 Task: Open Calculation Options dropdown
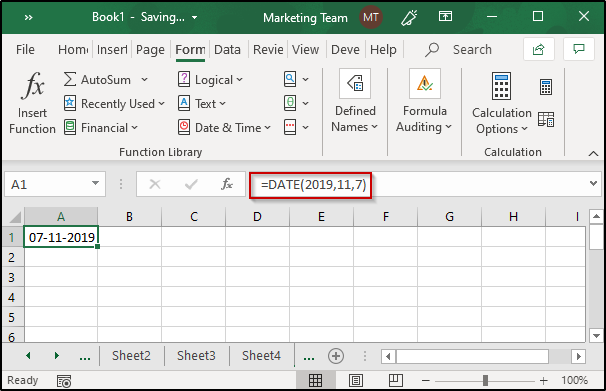click(x=502, y=104)
